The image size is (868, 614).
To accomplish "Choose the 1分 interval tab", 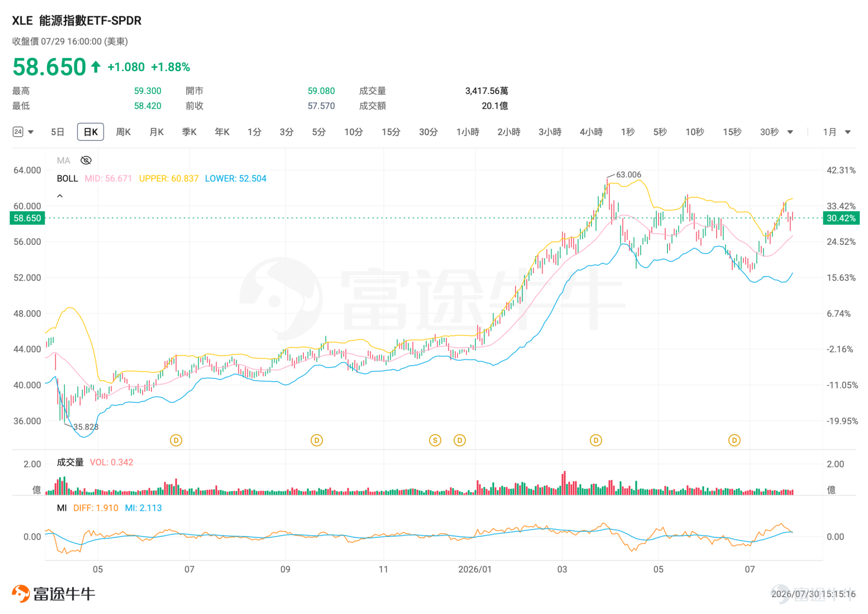I will pos(254,132).
